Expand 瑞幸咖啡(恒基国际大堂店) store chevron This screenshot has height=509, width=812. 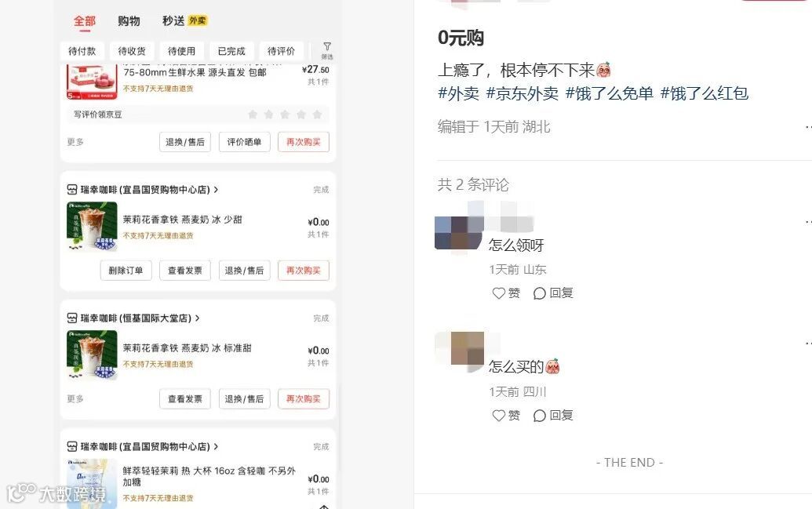pyautogui.click(x=197, y=318)
